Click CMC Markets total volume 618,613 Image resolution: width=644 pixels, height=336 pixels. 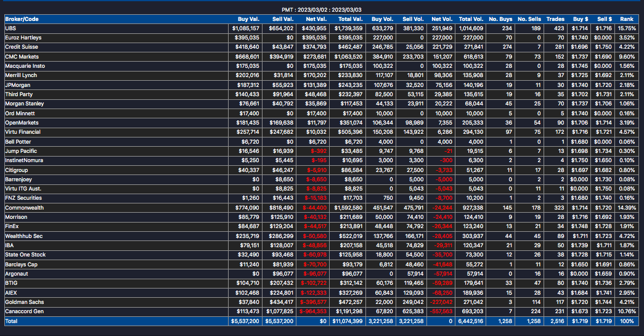coord(473,57)
